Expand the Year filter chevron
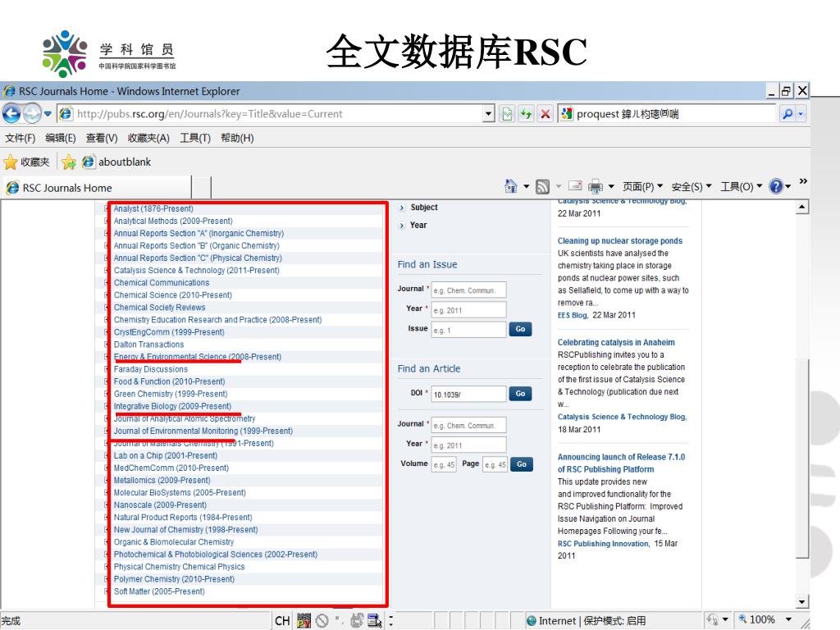Image resolution: width=840 pixels, height=630 pixels. pyautogui.click(x=402, y=226)
